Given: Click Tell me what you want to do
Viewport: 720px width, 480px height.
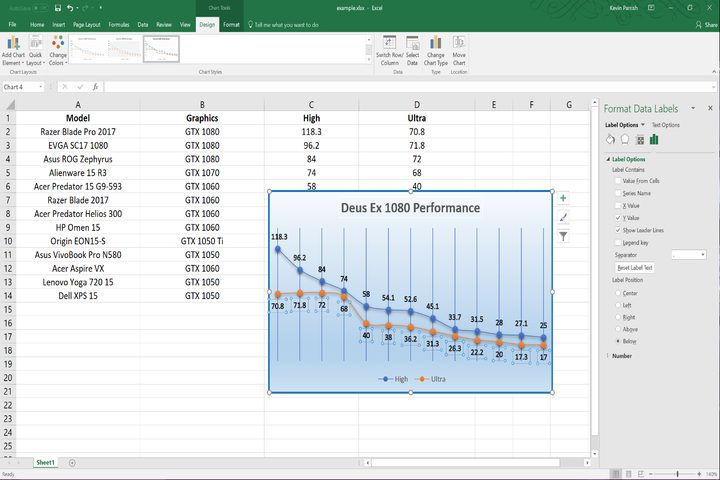Looking at the screenshot, I should 283,25.
